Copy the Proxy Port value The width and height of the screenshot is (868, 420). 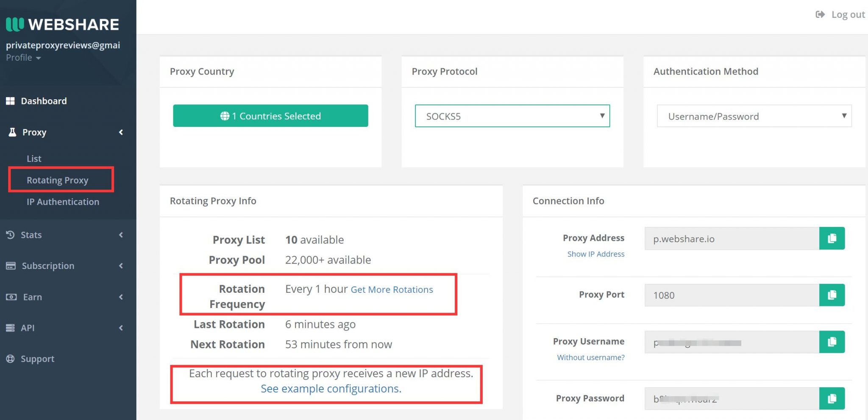[832, 295]
